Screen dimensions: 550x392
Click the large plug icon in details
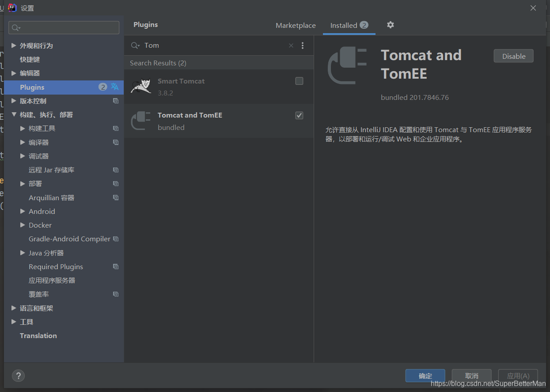coord(347,65)
